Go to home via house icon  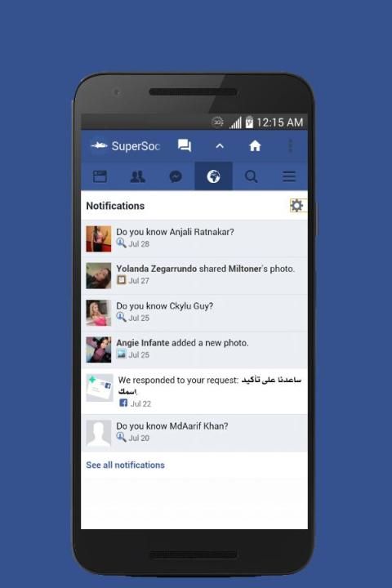point(255,145)
